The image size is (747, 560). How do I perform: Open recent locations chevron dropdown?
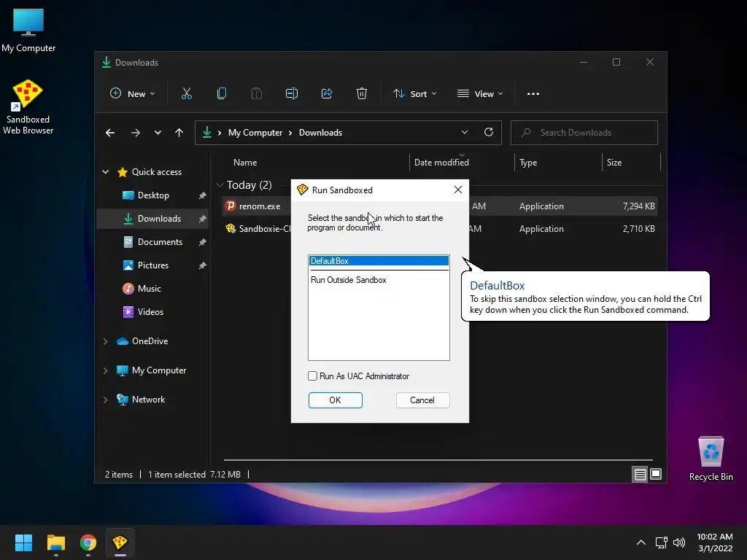tap(158, 133)
